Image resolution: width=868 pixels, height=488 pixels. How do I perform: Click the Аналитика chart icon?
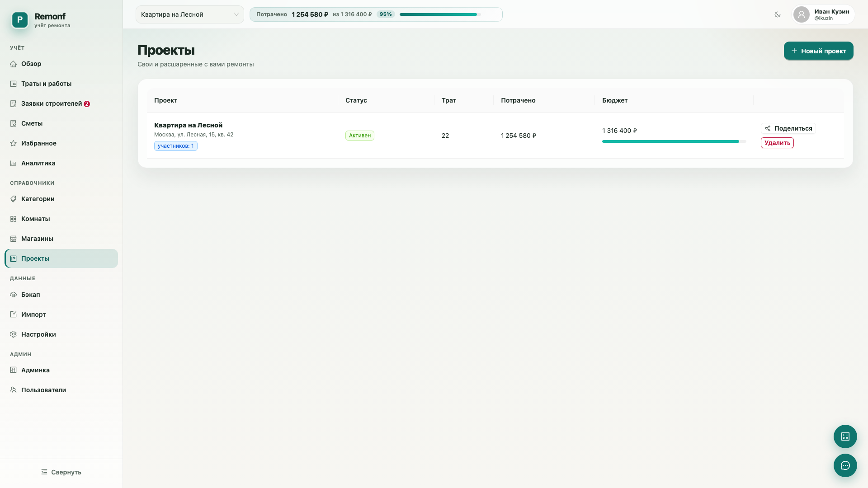14,164
